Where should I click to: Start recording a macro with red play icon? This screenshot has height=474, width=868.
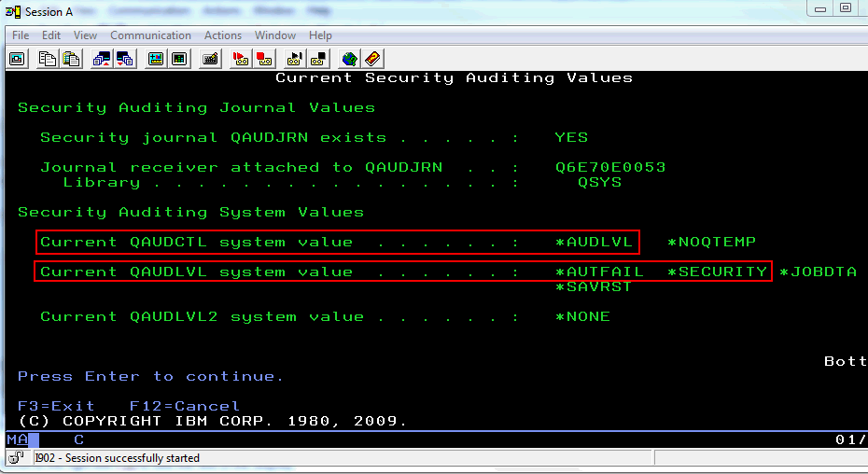click(x=241, y=59)
